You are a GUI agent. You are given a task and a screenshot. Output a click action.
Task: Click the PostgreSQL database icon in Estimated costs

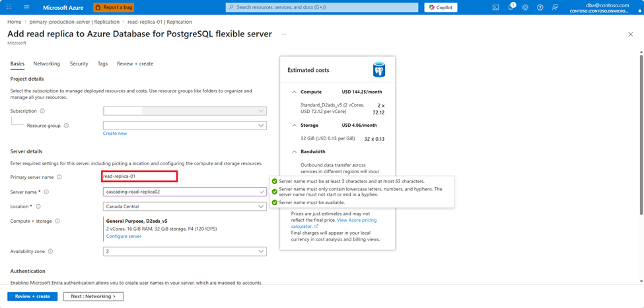point(379,70)
